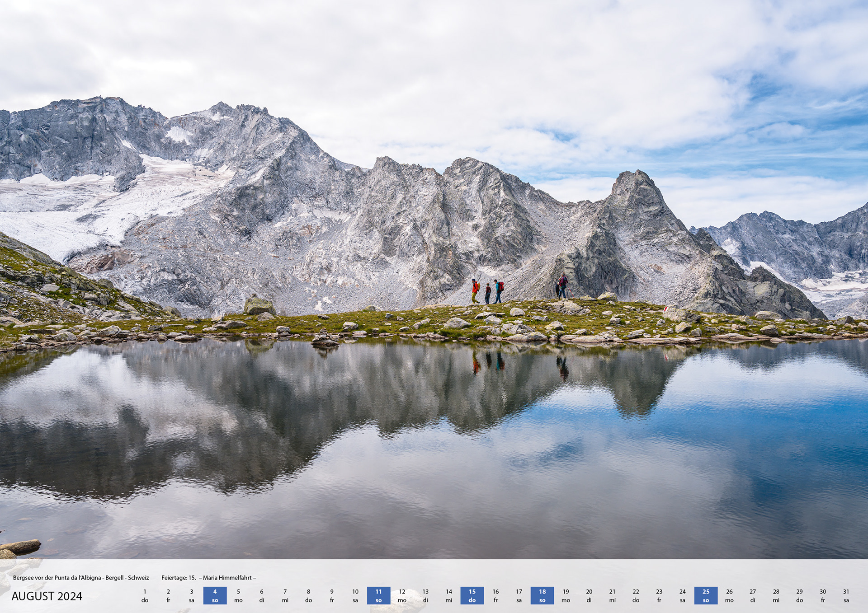Select day 24 (sa) in the date strip
Screen dimensions: 868x613
(x=683, y=596)
